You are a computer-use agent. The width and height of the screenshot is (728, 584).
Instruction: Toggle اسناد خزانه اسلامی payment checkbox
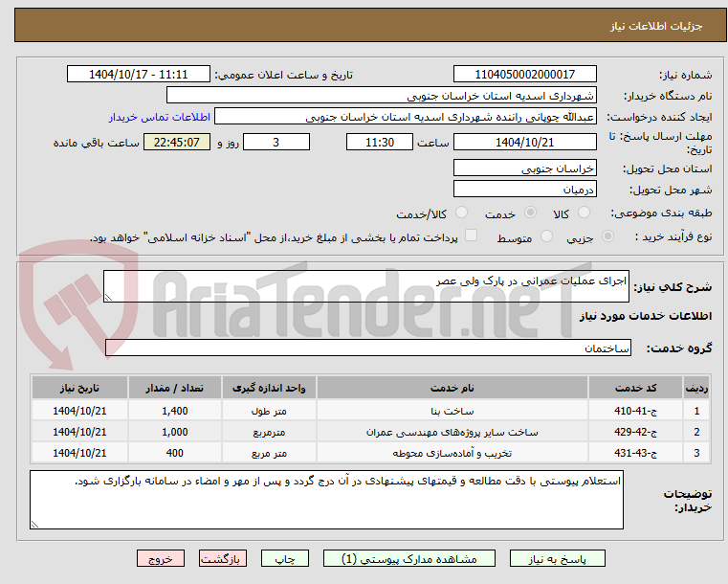pos(471,236)
